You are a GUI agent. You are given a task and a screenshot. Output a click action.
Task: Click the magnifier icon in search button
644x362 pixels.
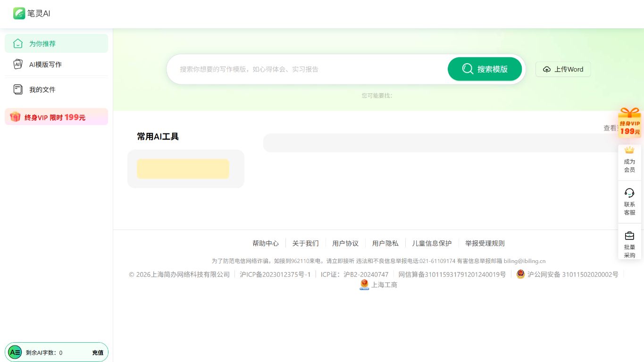(x=468, y=69)
